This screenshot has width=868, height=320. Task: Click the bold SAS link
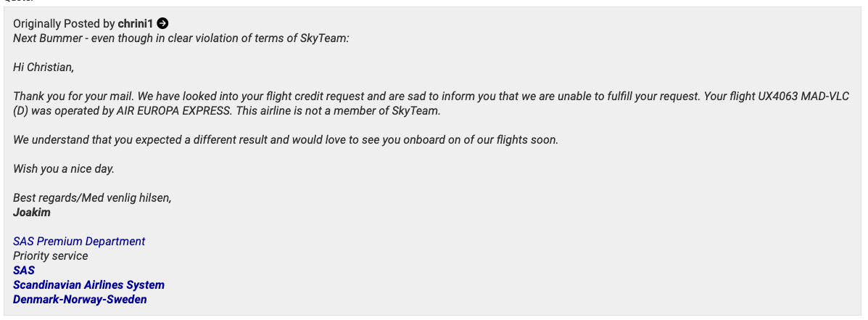tap(24, 271)
